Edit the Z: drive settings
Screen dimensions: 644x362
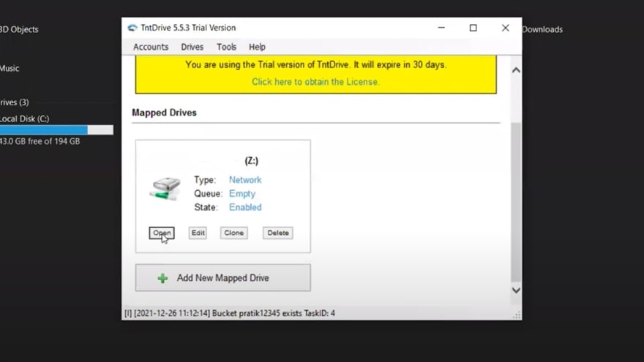[198, 233]
